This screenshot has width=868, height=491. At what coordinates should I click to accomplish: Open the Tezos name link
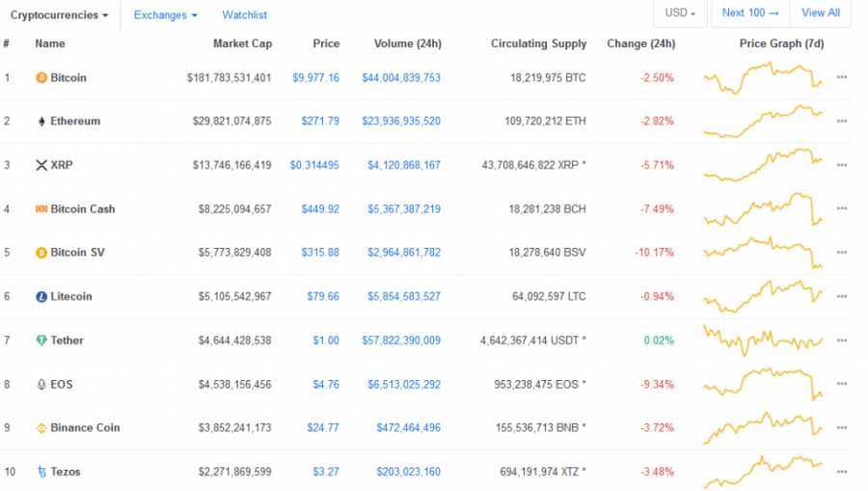pyautogui.click(x=66, y=472)
